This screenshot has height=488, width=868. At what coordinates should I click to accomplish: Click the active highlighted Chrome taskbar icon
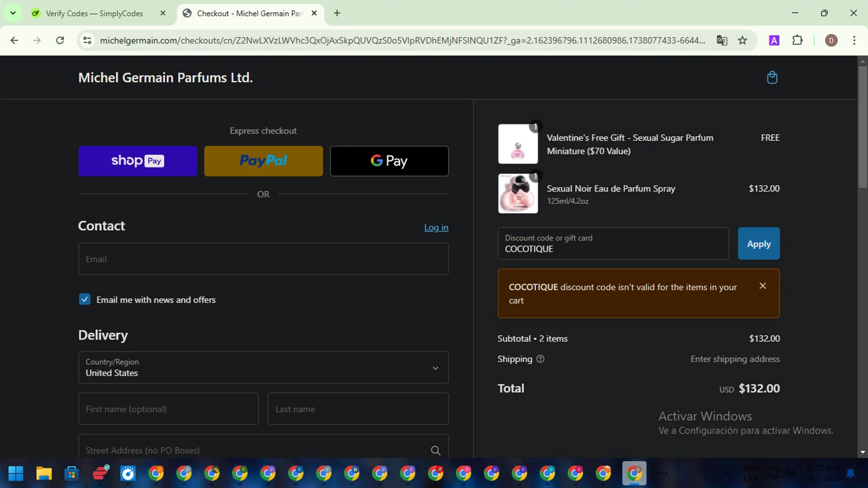pos(634,474)
